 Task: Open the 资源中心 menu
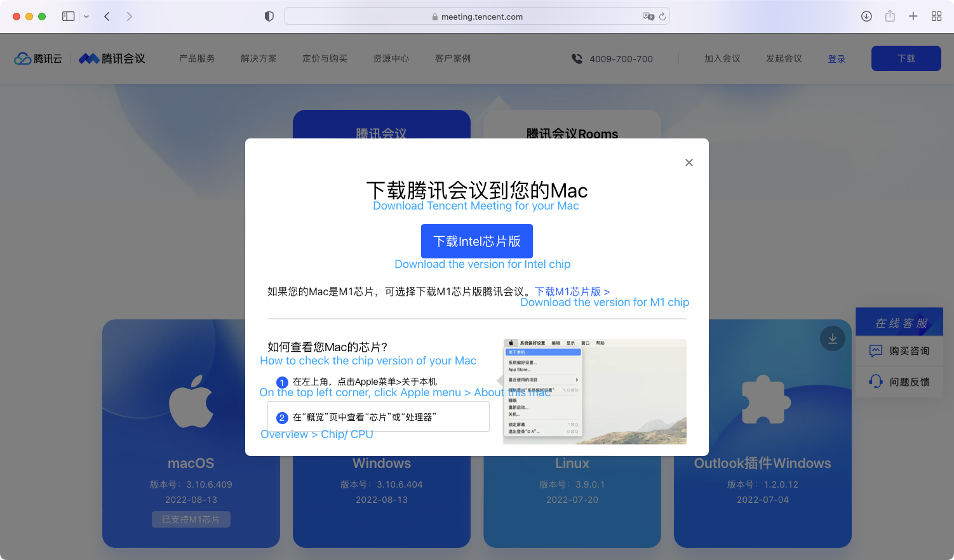pos(391,58)
